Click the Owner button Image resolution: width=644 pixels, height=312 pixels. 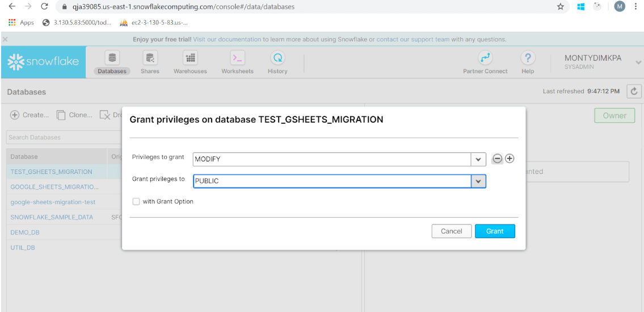coord(614,116)
